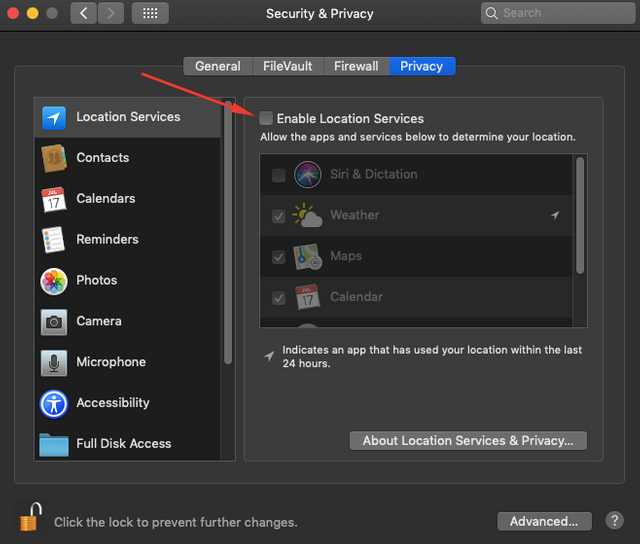Click the Location Services arrow icon
The image size is (640, 544).
54,118
